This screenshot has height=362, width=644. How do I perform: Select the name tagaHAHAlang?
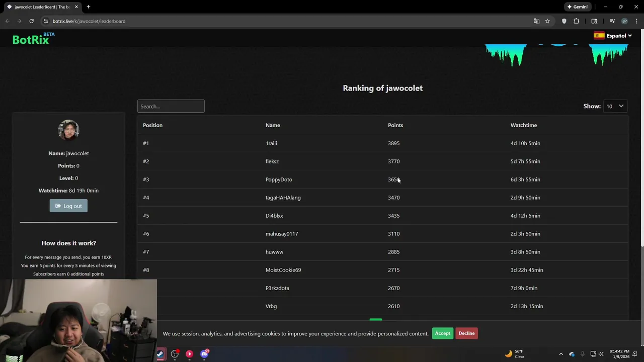tap(283, 198)
